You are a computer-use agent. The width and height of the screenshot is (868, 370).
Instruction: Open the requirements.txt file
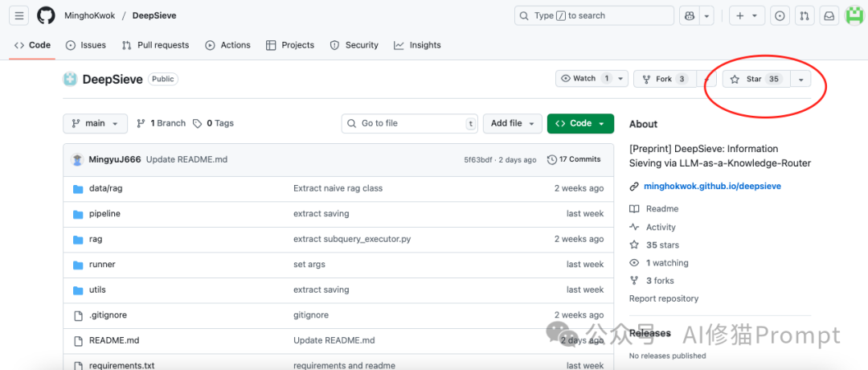122,365
